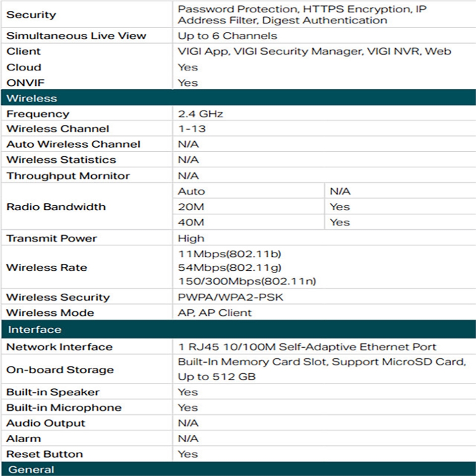Click the General section header

coord(31,470)
